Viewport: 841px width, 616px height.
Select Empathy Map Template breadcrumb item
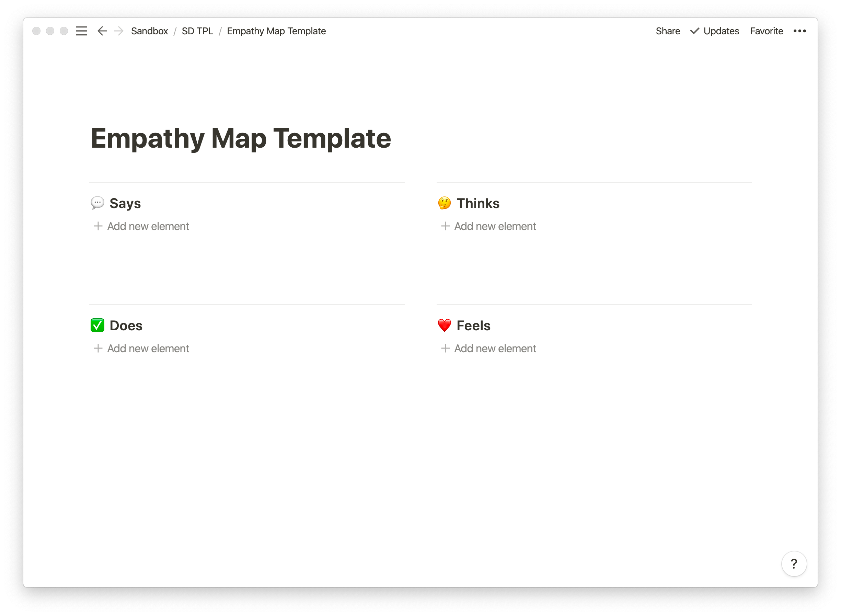coord(276,31)
